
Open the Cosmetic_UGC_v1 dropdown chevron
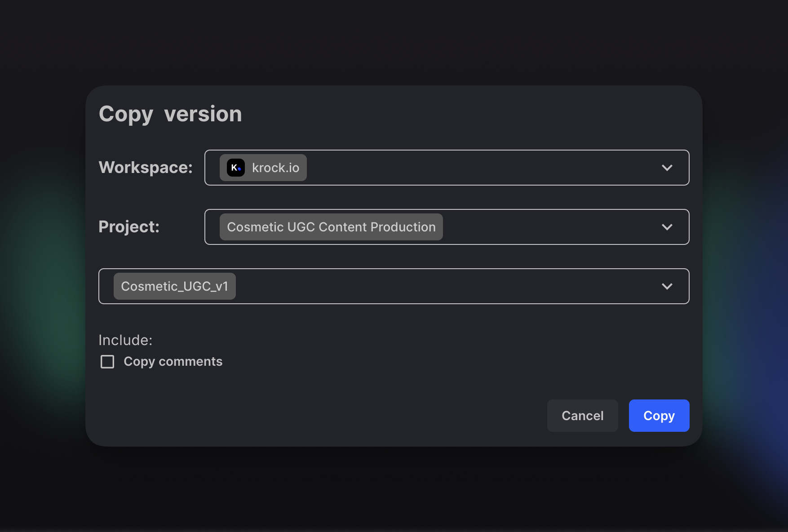coord(667,286)
